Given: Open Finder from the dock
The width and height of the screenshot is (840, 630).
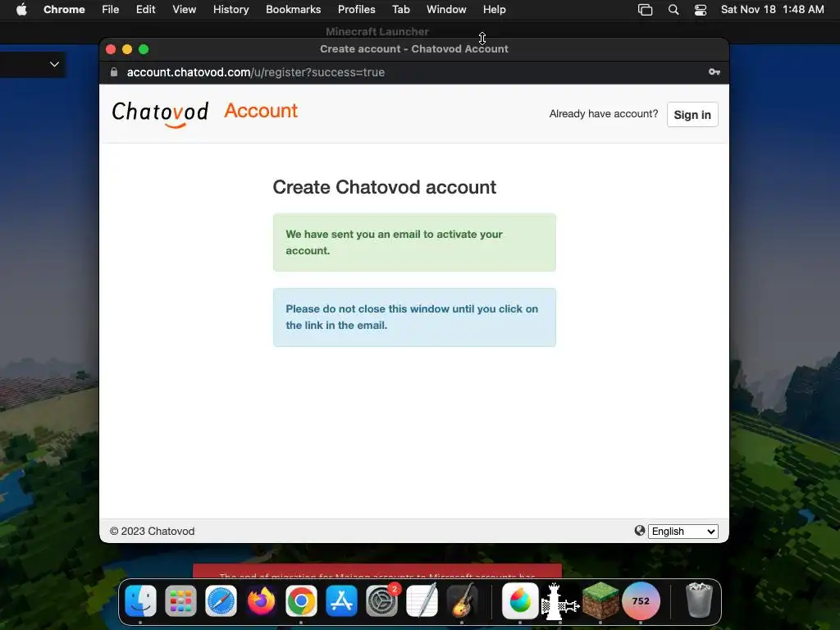Looking at the screenshot, I should pos(140,600).
